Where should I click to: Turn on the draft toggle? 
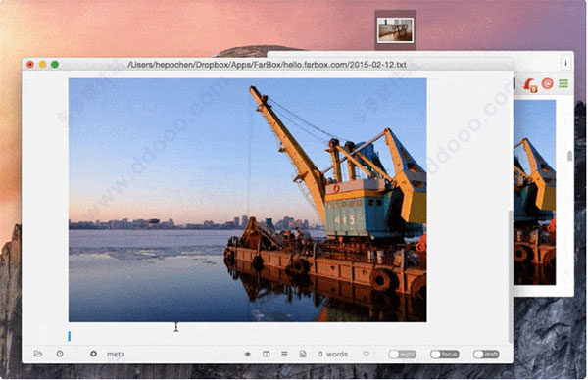486,355
